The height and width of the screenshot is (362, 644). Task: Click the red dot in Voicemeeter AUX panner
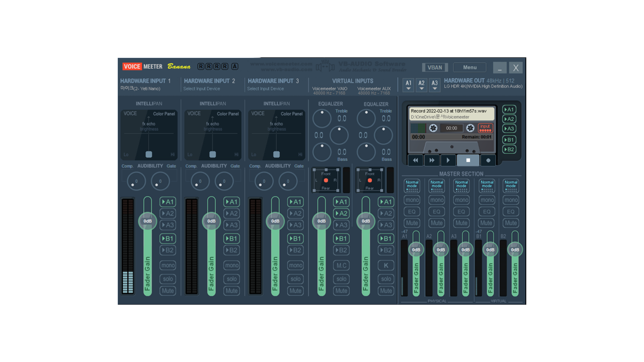(370, 180)
